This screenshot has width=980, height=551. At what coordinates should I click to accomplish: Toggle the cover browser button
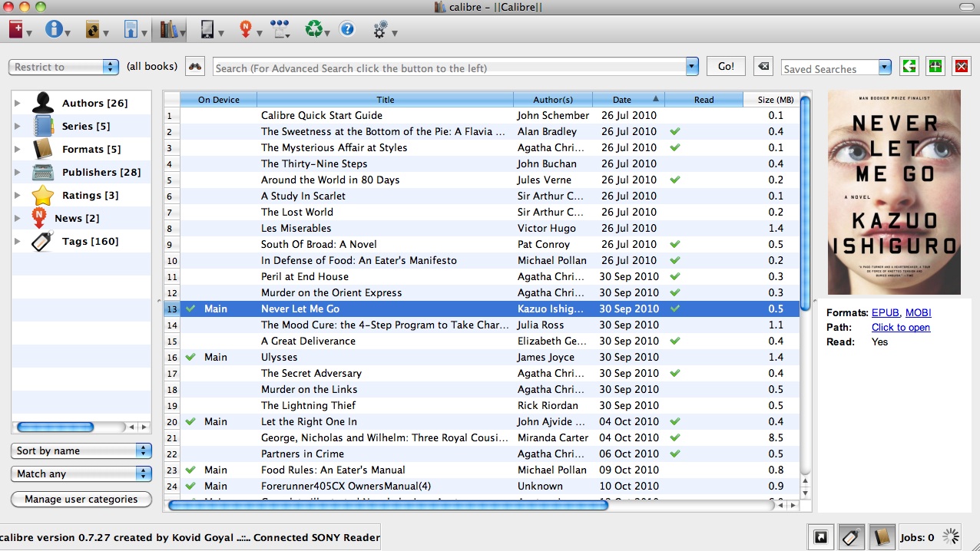(821, 537)
